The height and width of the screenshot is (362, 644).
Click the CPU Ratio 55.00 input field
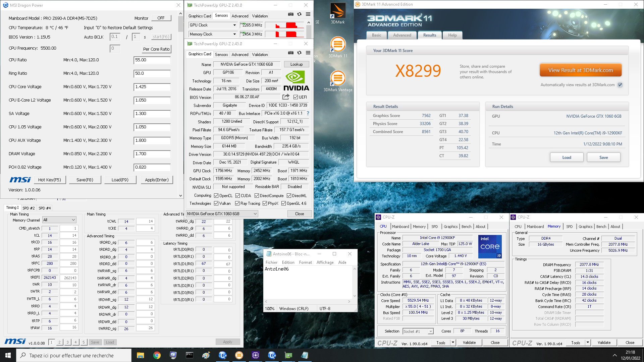[152, 60]
